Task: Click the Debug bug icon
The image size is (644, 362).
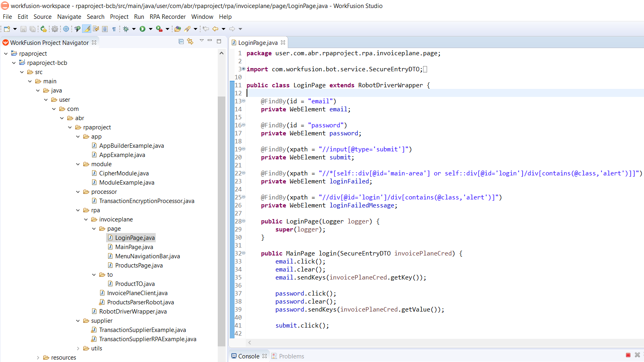Action: tap(126, 29)
